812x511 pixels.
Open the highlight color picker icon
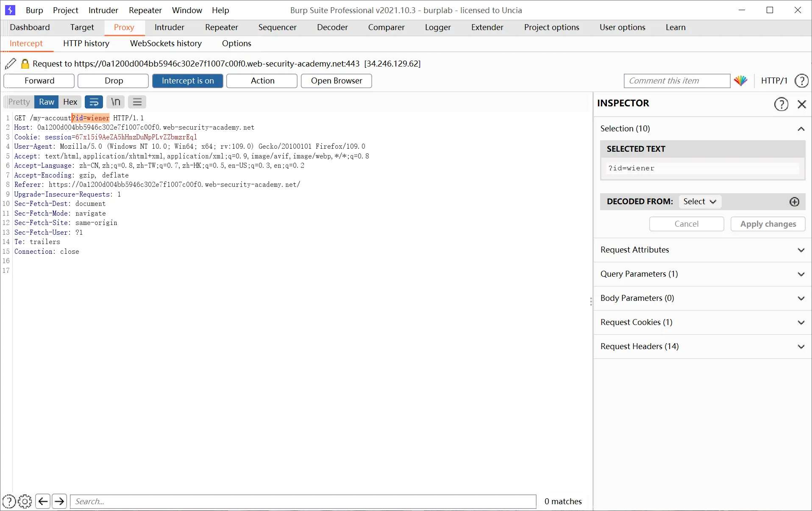741,81
